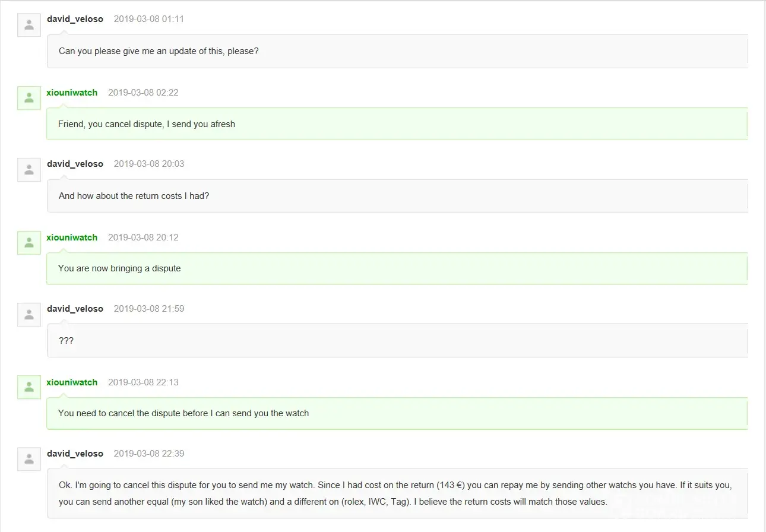Open xiouniwatch username above 'cancel dispute' reply
This screenshot has width=766, height=532.
pos(72,93)
